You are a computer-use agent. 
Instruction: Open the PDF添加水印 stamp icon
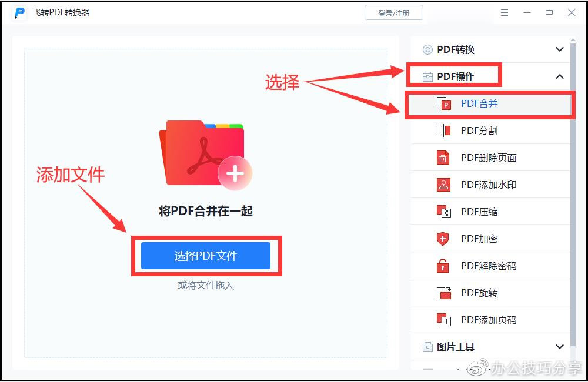[x=443, y=185]
